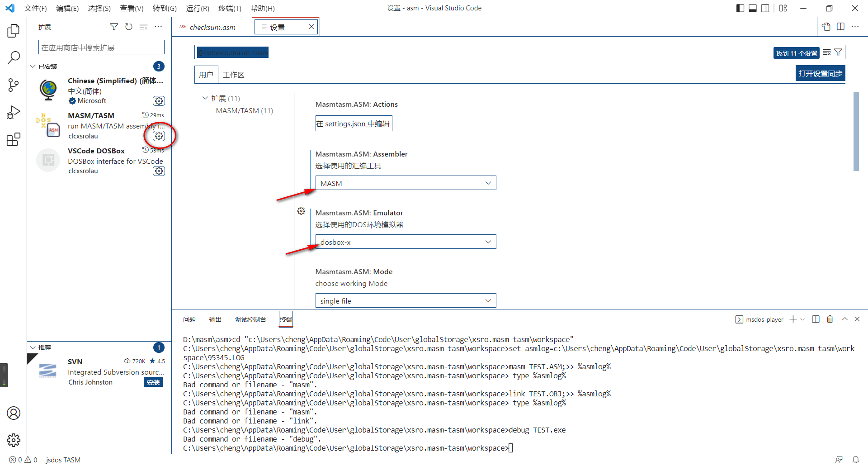Switch to 工作区 settings tab
Viewport: 868px width, 466px height.
coord(233,75)
